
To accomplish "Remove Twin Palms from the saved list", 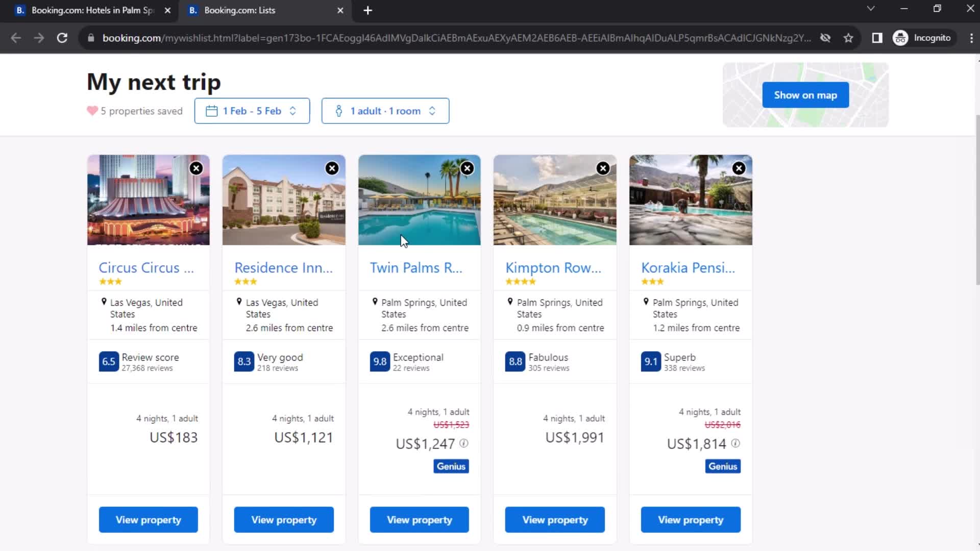I will tap(467, 168).
